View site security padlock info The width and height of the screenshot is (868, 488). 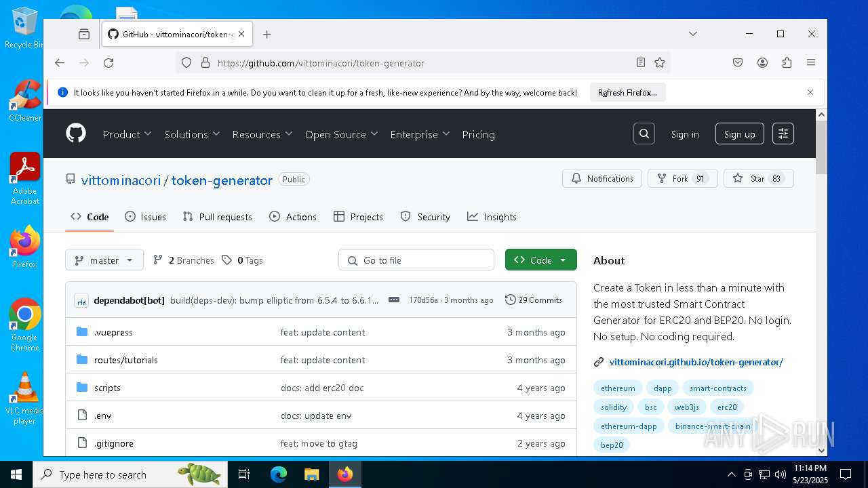pos(205,63)
